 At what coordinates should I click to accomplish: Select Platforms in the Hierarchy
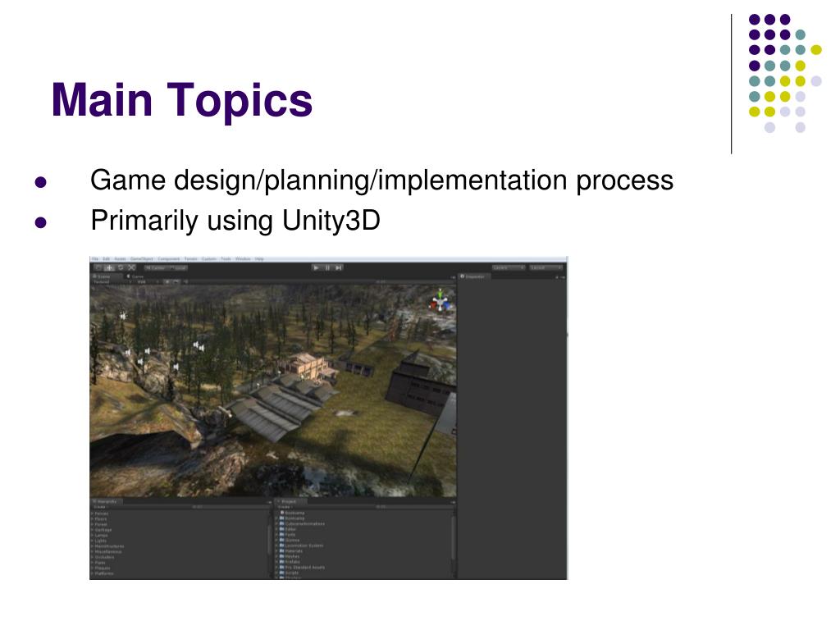coord(104,573)
